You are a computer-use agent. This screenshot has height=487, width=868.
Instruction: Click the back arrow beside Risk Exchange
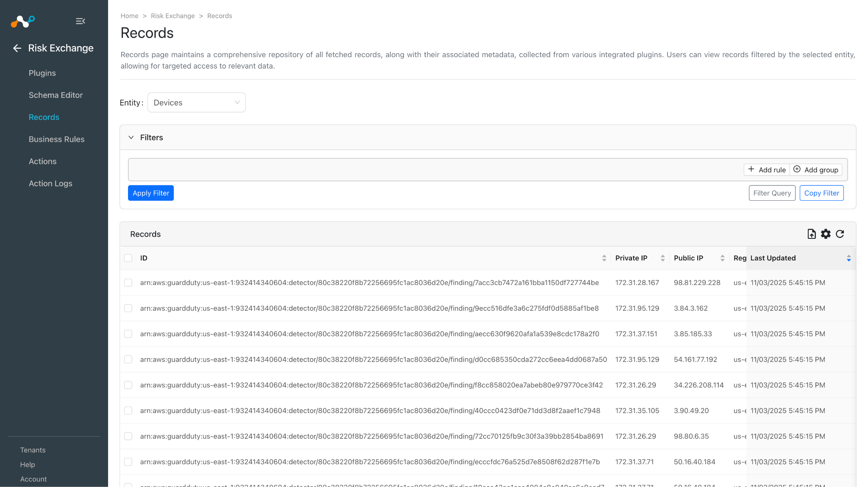coord(17,48)
